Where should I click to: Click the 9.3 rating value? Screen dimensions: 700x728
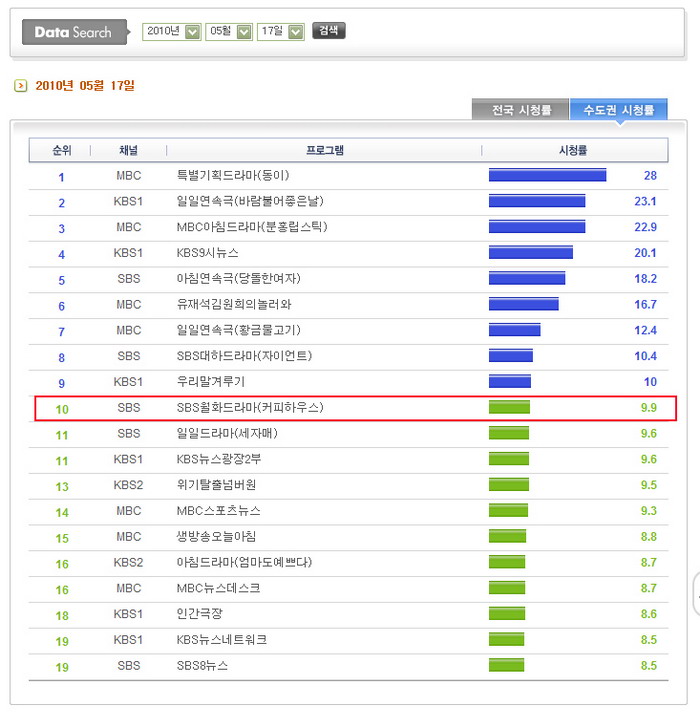coord(648,511)
